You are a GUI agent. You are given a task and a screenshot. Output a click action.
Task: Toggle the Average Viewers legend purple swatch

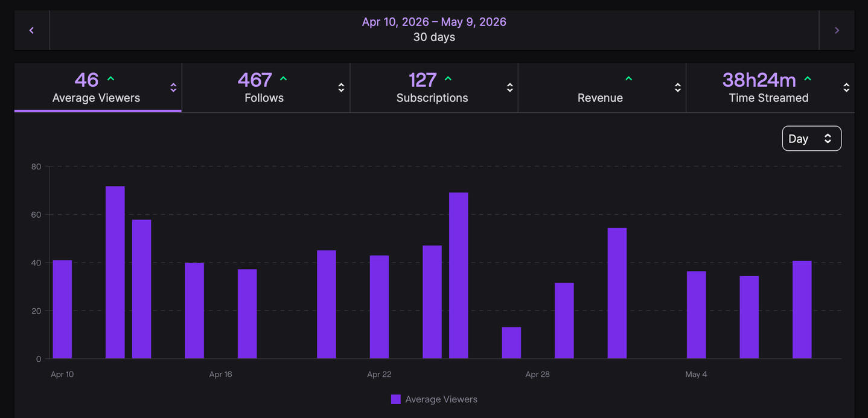click(396, 399)
